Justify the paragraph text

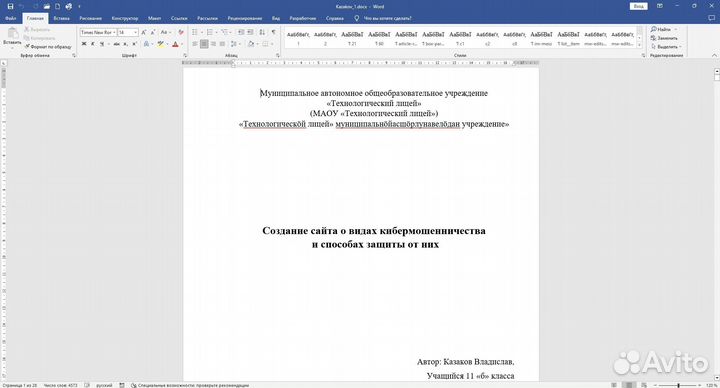point(222,44)
